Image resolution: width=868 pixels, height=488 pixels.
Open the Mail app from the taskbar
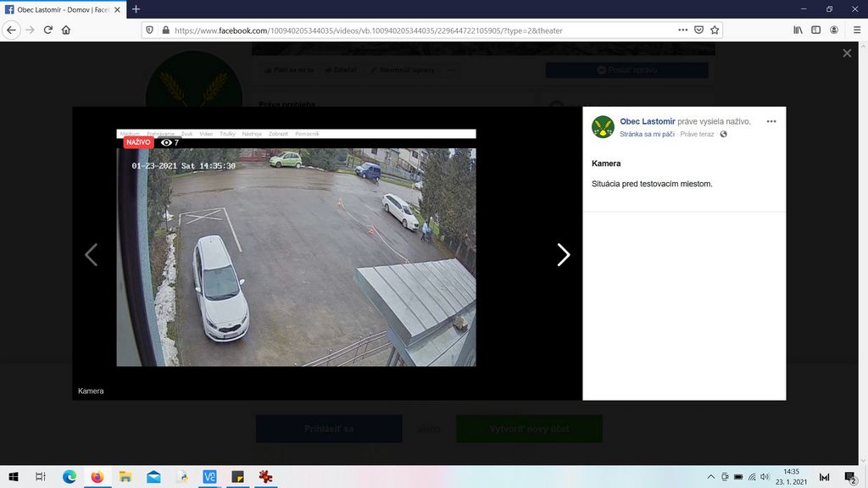[153, 476]
